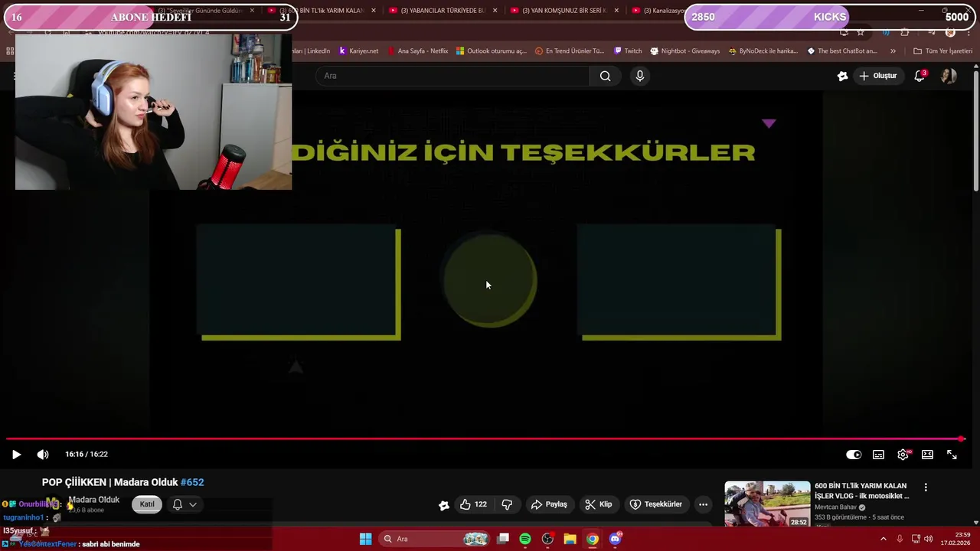Image resolution: width=980 pixels, height=551 pixels.
Task: Click the Windows taskbar search box
Action: click(436, 539)
